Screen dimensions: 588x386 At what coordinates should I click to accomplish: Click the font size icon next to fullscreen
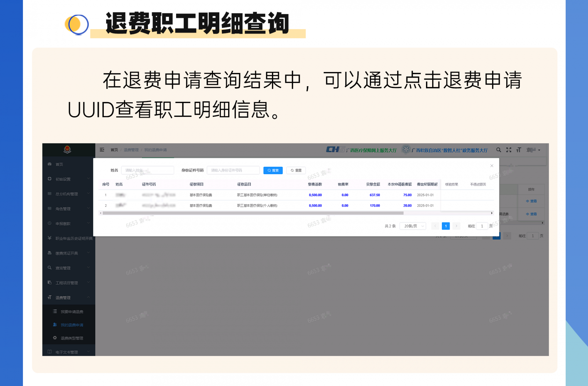point(519,150)
